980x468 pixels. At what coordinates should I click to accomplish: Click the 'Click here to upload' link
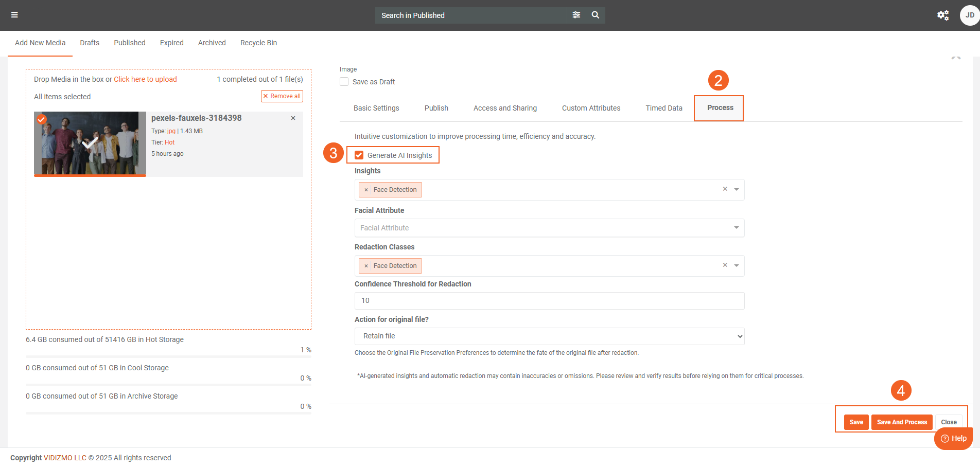click(145, 79)
